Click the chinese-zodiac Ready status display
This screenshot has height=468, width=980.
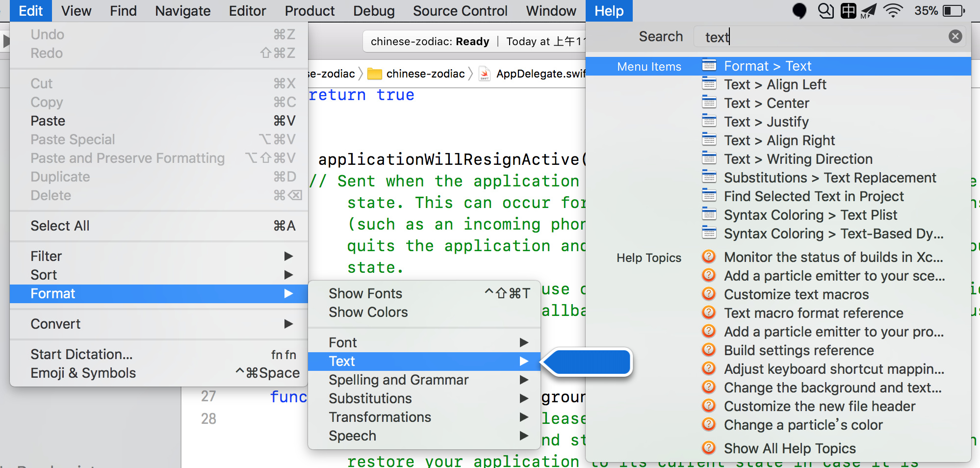[x=475, y=41]
